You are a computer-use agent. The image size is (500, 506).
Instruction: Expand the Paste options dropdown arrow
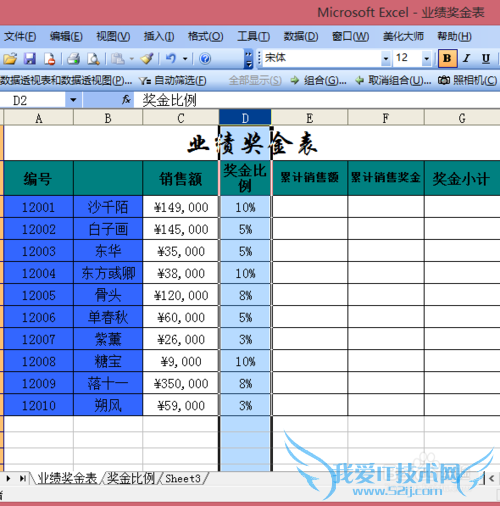click(x=132, y=59)
